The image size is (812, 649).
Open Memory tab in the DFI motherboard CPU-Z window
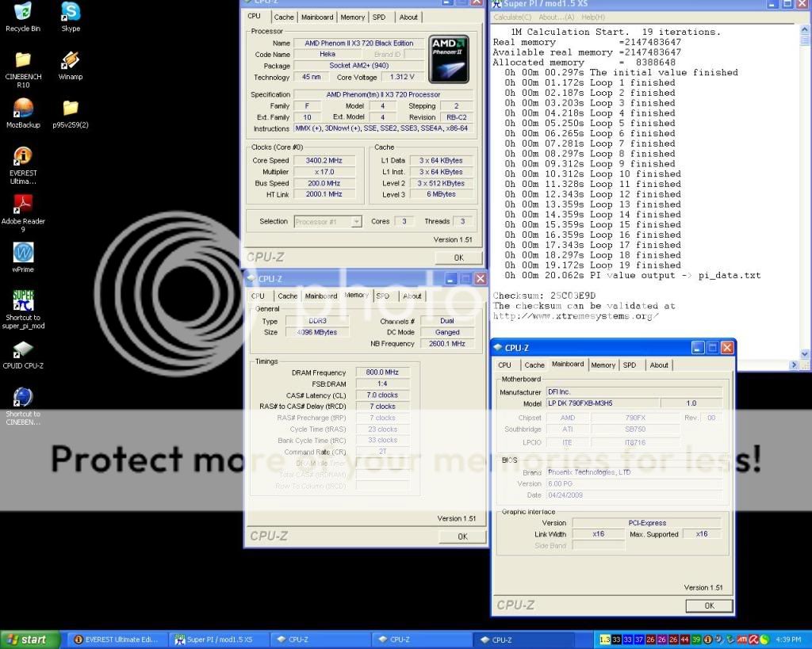pos(603,365)
